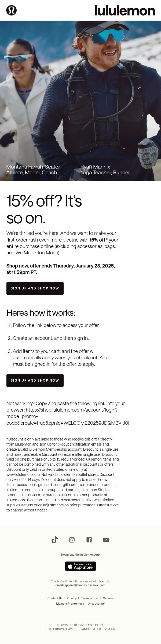
Task: Click the round lululemon logo icon
Action: click(x=11, y=10)
